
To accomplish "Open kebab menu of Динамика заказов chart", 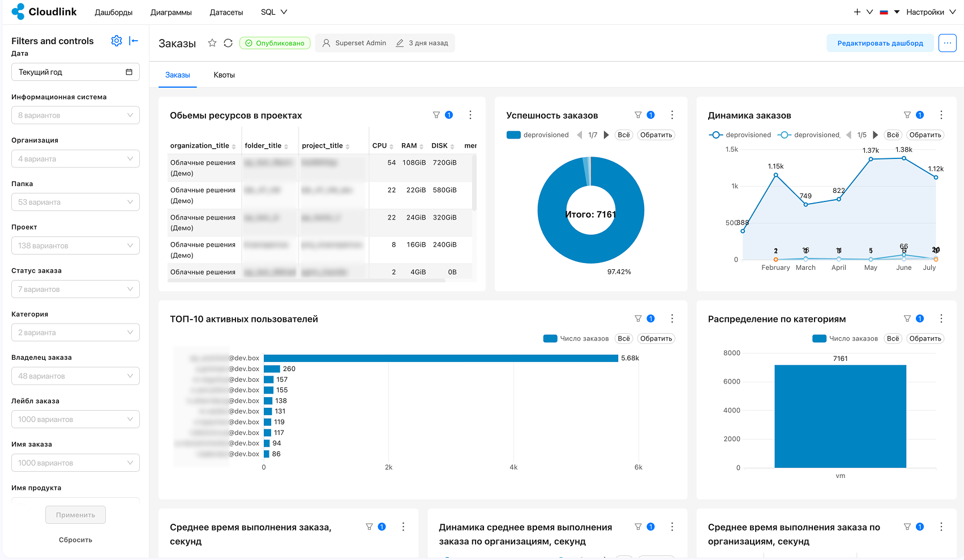I will (941, 115).
